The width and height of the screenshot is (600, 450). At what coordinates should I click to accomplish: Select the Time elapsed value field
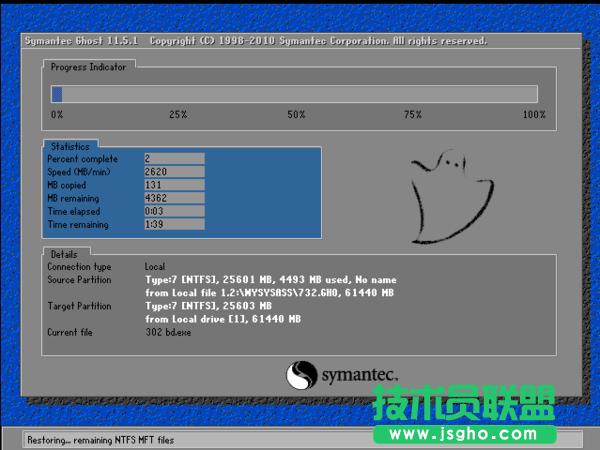click(x=173, y=211)
